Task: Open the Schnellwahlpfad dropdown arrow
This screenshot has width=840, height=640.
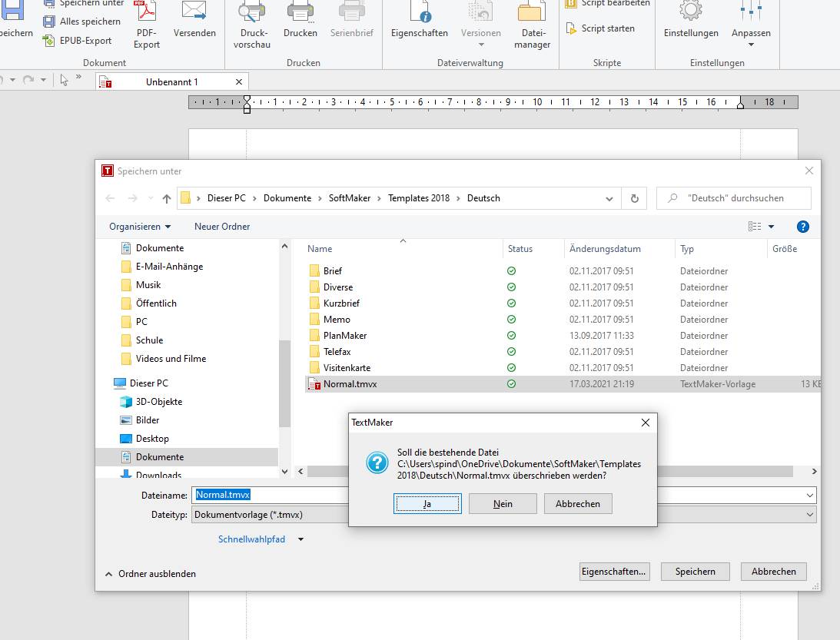Action: tap(300, 539)
